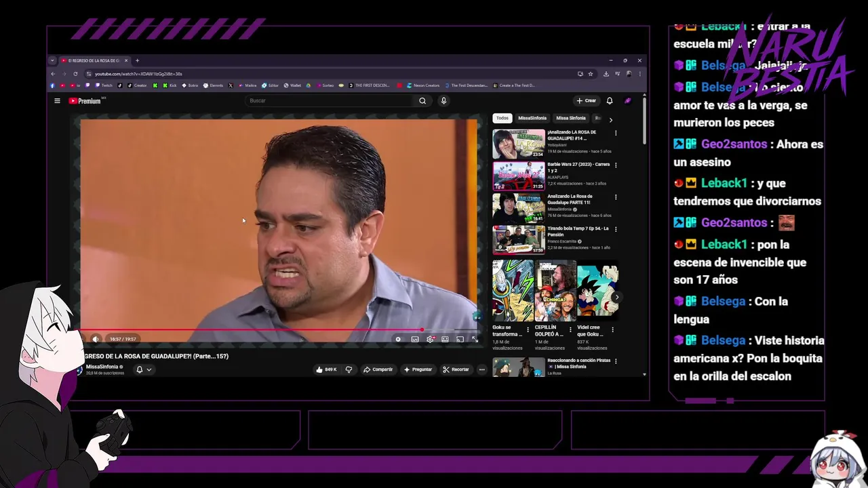Seek using the red video progress bar
Image resolution: width=868 pixels, height=488 pixels.
(x=279, y=330)
